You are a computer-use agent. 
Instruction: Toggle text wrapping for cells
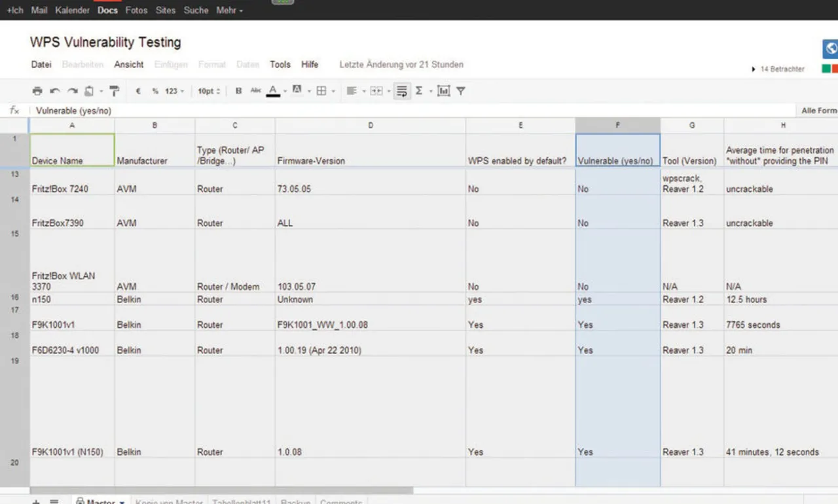click(x=402, y=91)
